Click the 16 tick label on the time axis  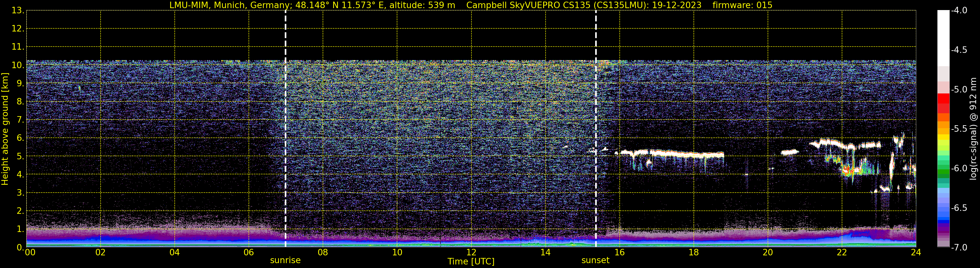[x=620, y=252]
